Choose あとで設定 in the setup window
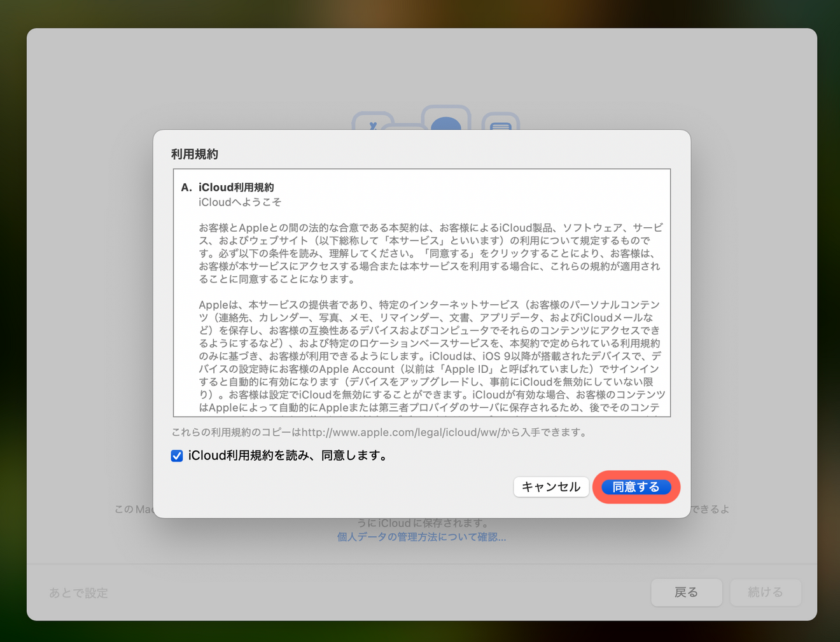The height and width of the screenshot is (642, 840). pyautogui.click(x=79, y=593)
